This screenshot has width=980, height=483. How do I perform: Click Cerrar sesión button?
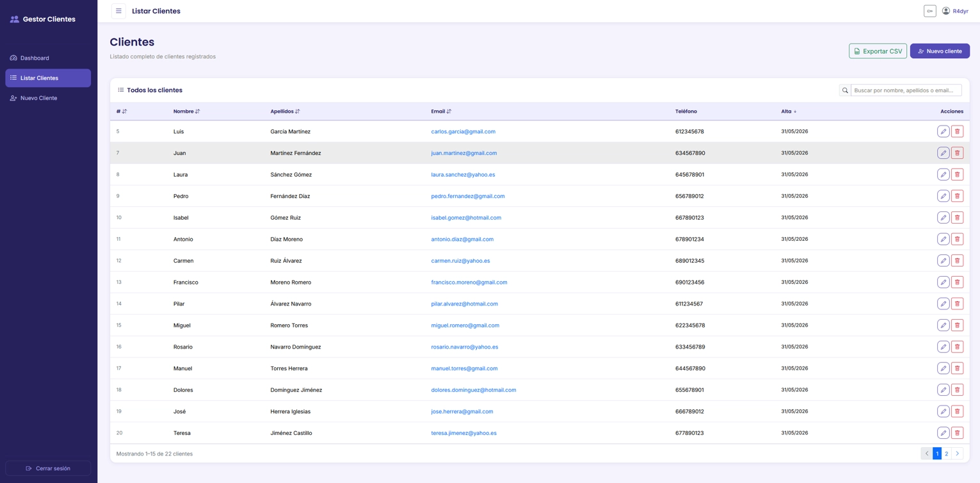[x=48, y=468]
